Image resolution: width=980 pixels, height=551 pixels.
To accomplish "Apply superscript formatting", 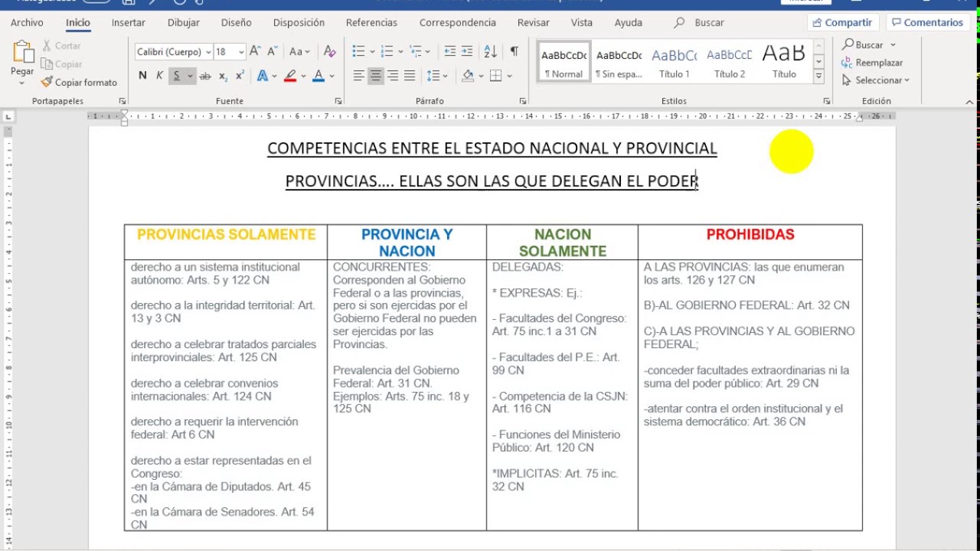I will coord(240,76).
